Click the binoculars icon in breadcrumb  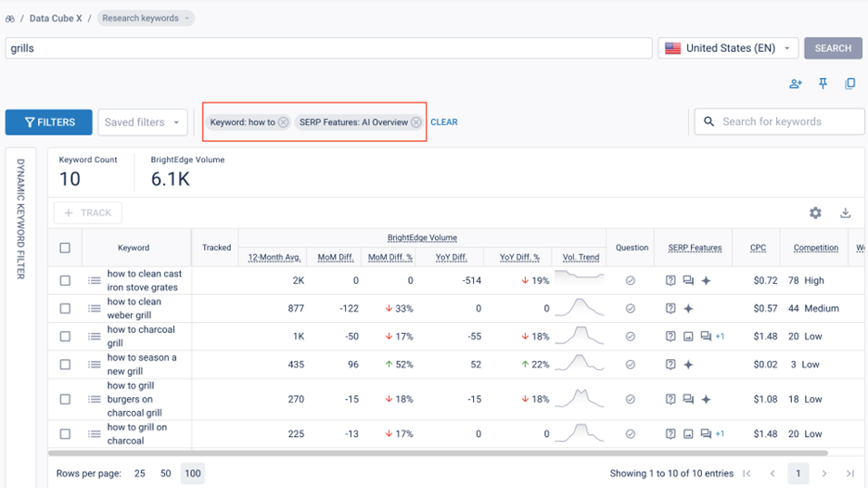(10, 19)
